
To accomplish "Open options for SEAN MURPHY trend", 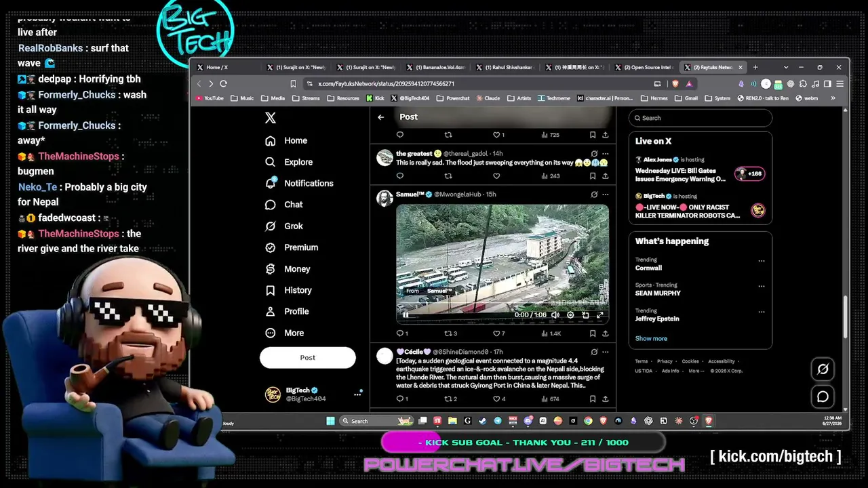I will click(762, 286).
